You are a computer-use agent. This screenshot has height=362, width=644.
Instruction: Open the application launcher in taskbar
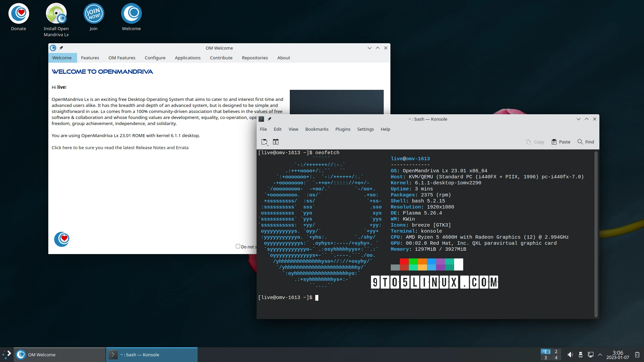(7, 355)
